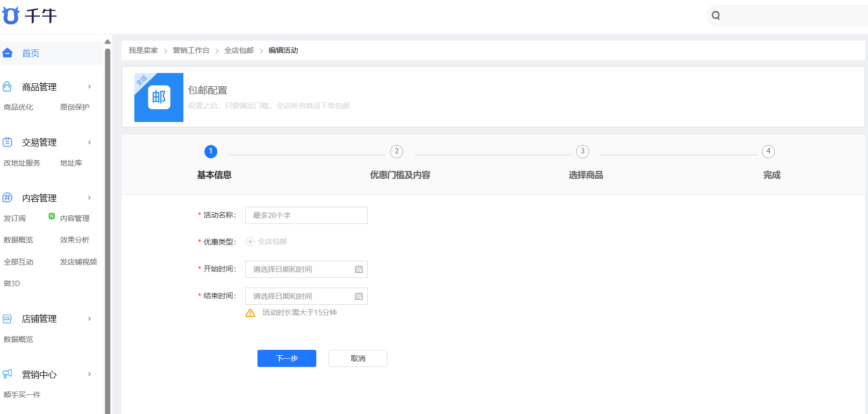Screen dimensions: 868x414
Task: Open 地址库 link
Action: [71, 163]
